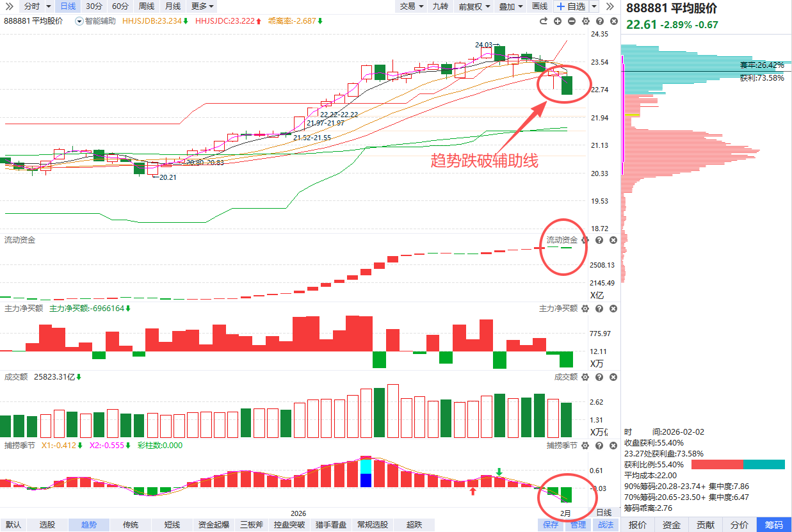Open main chart settings gear
The width and height of the screenshot is (792, 532).
point(585,21)
